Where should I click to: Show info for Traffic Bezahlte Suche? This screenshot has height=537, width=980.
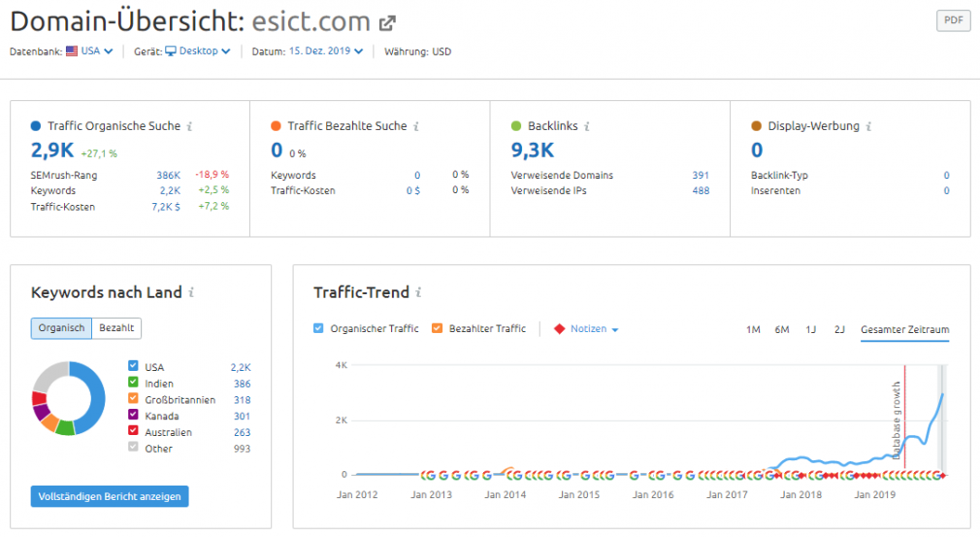(416, 126)
